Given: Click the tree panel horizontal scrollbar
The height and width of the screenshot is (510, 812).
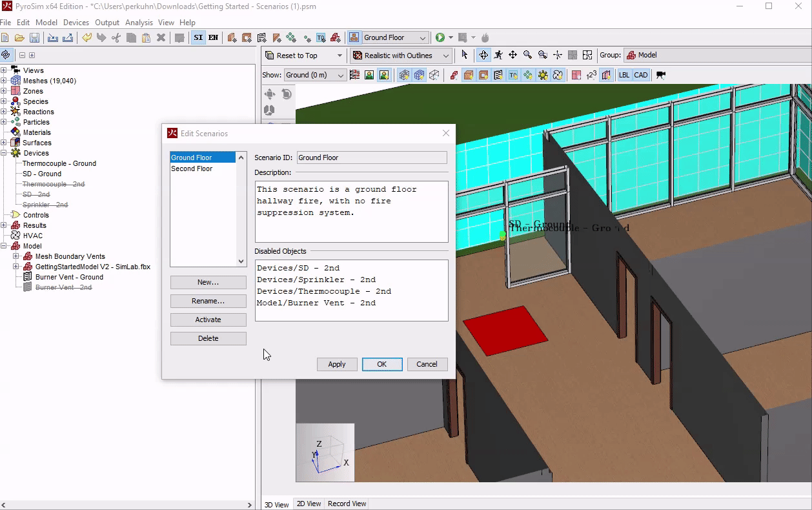Looking at the screenshot, I should click(126, 505).
